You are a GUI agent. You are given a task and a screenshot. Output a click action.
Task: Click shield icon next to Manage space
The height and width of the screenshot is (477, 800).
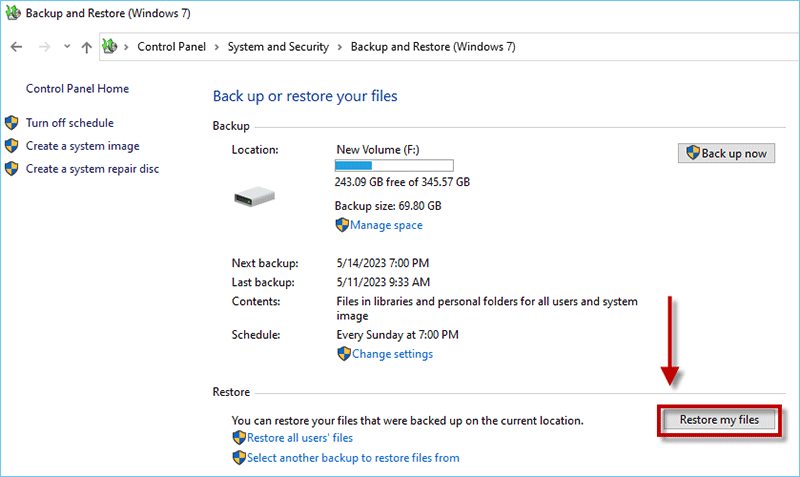coord(342,225)
